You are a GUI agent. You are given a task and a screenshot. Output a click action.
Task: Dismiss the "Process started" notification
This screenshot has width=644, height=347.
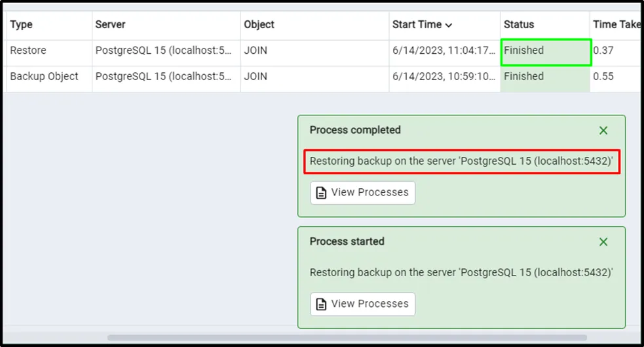coord(603,242)
